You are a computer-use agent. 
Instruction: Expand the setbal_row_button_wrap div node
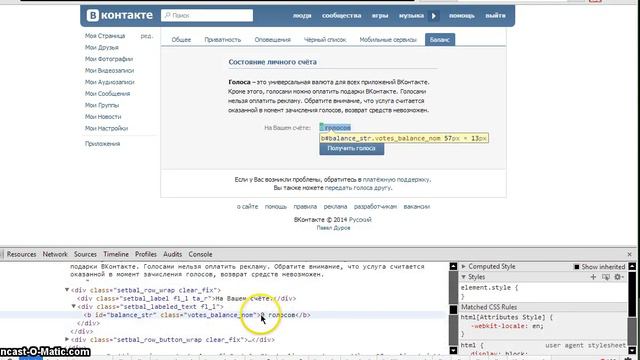pyautogui.click(x=67, y=340)
